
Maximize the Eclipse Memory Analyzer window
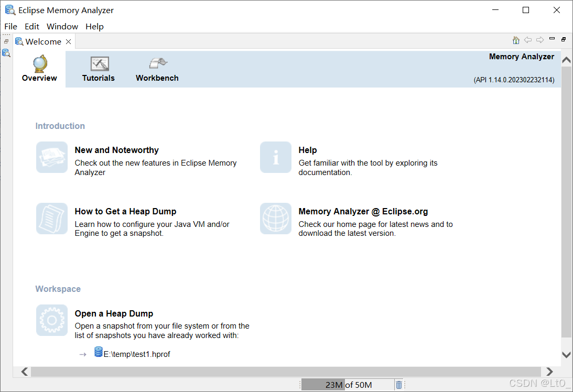click(x=526, y=10)
